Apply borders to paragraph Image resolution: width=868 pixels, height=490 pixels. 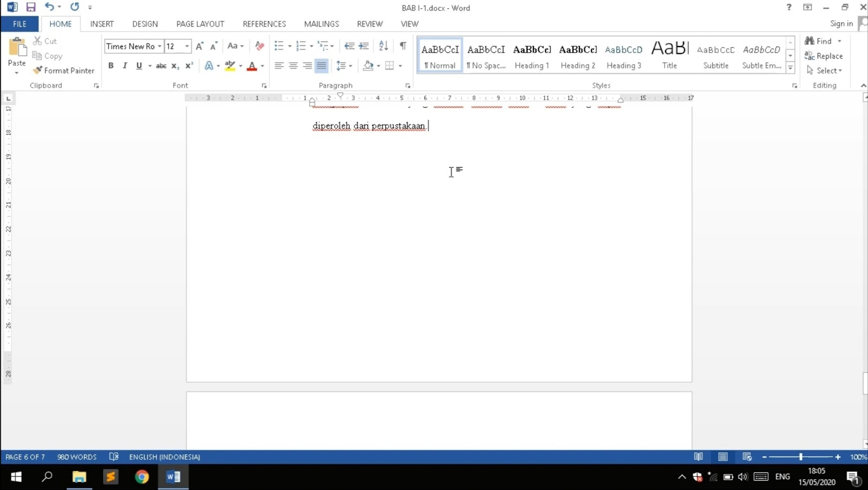[390, 66]
